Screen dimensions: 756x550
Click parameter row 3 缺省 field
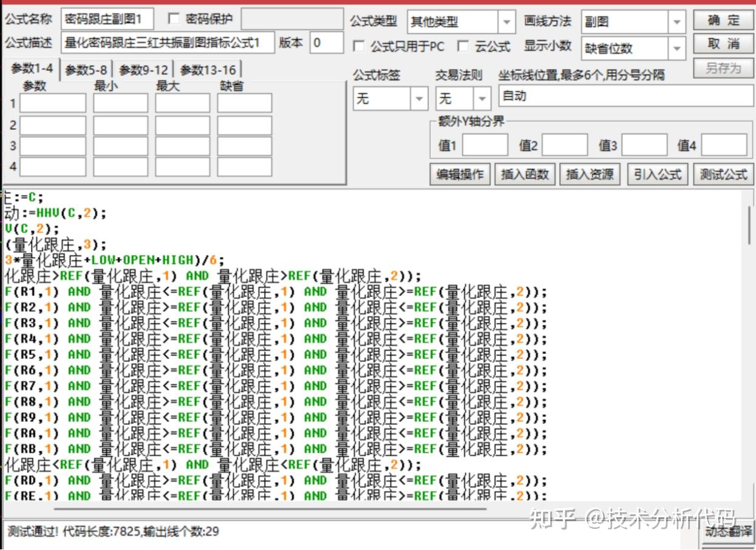(244, 146)
